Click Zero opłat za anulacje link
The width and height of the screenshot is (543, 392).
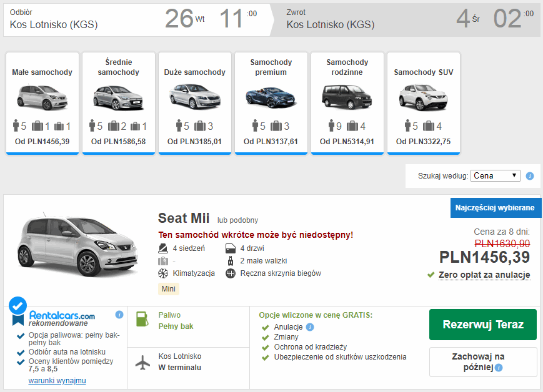(x=484, y=275)
